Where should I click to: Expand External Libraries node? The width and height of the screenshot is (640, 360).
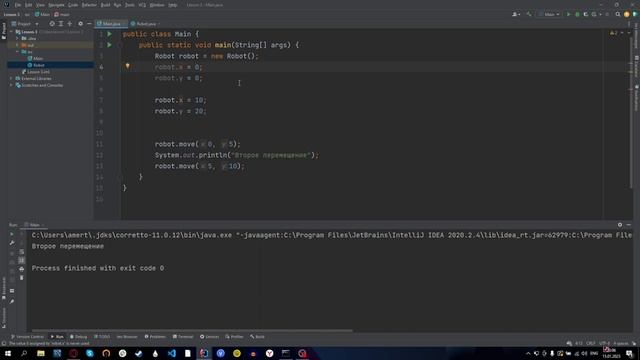coord(11,78)
